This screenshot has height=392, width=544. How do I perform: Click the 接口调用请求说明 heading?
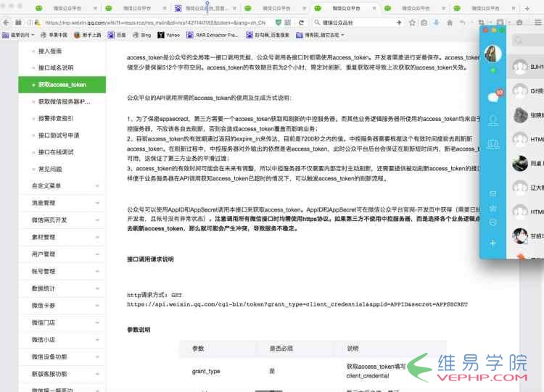[150, 259]
